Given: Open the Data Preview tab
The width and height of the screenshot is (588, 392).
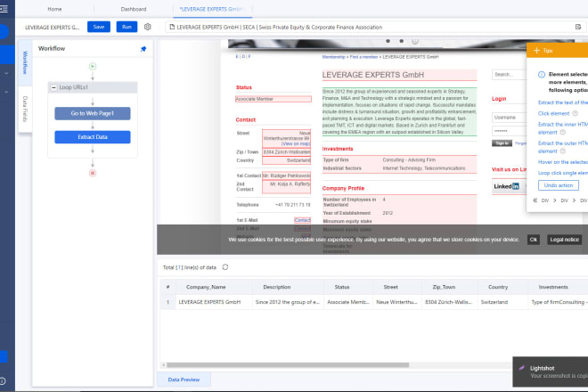Looking at the screenshot, I should point(184,380).
